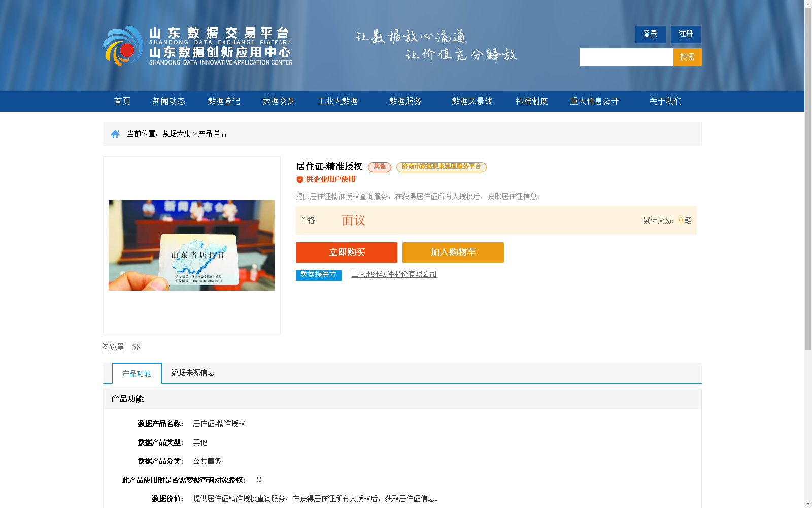Viewport: 812px width, 508px height.
Task: Click the orange 搜索 search button
Action: [688, 57]
